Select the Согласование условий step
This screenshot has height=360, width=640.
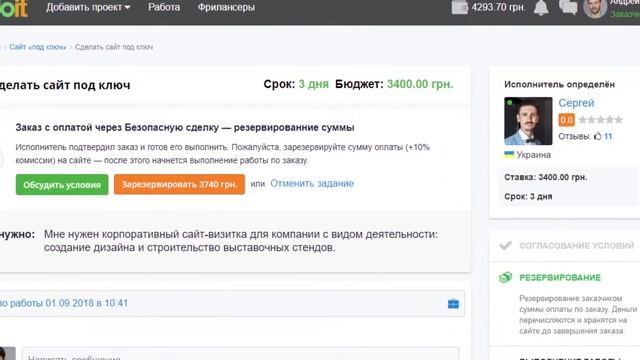tap(576, 245)
